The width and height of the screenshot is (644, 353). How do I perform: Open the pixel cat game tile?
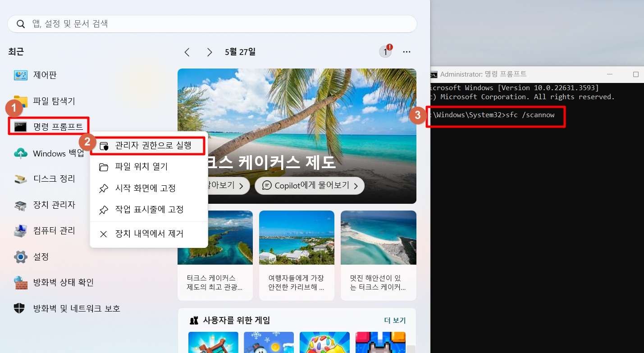(380, 343)
